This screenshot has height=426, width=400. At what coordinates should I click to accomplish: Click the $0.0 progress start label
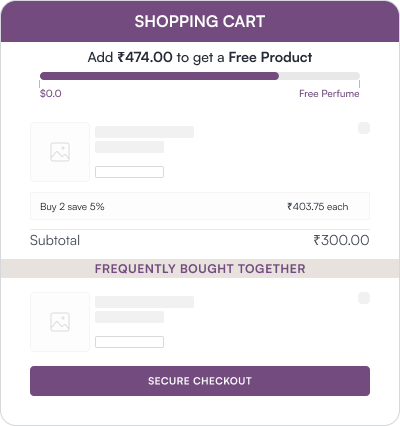(x=51, y=93)
